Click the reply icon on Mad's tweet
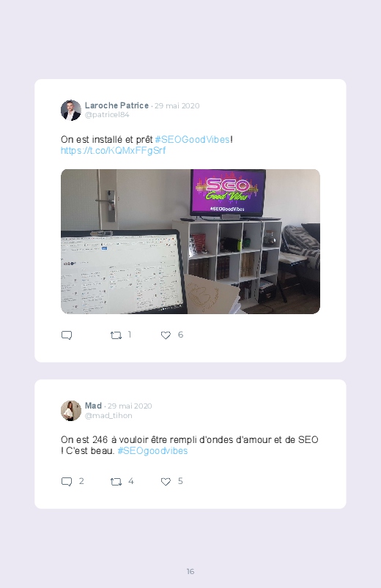Image resolution: width=381 pixels, height=588 pixels. [67, 482]
